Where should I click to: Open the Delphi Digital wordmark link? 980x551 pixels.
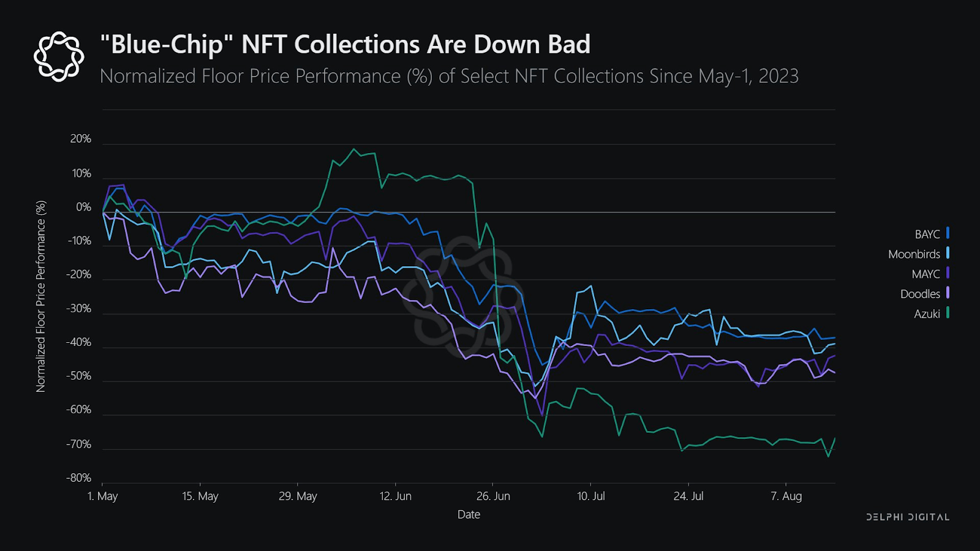click(x=908, y=517)
